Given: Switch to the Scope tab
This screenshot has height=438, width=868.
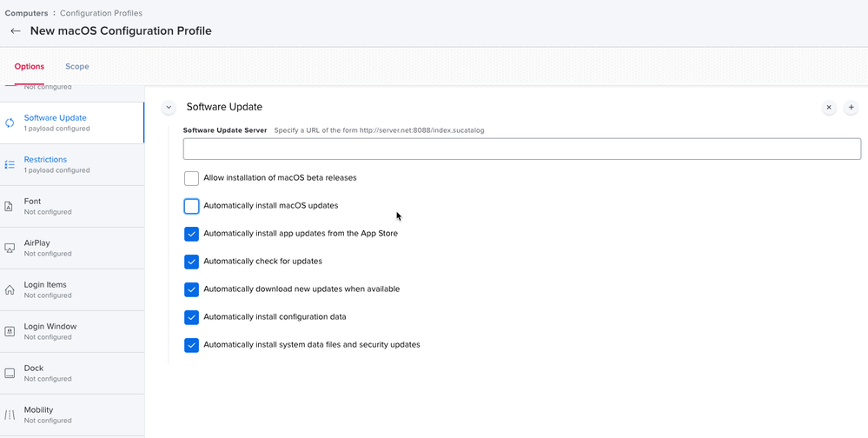Looking at the screenshot, I should pyautogui.click(x=77, y=66).
